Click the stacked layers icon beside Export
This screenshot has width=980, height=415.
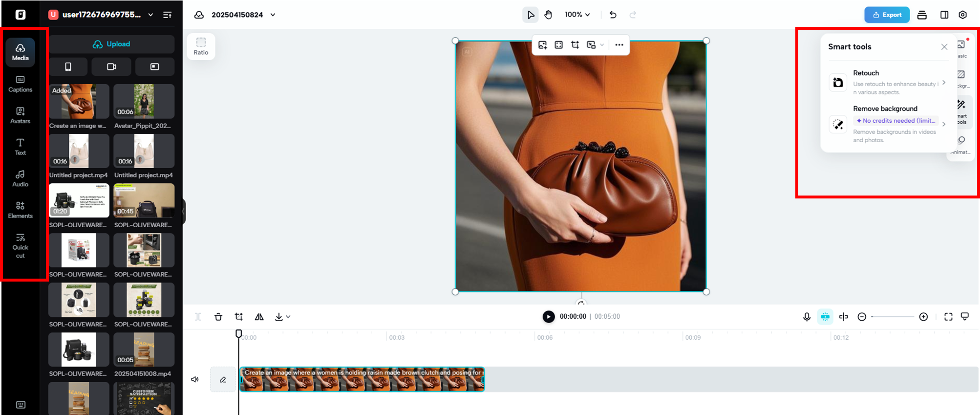pos(922,15)
